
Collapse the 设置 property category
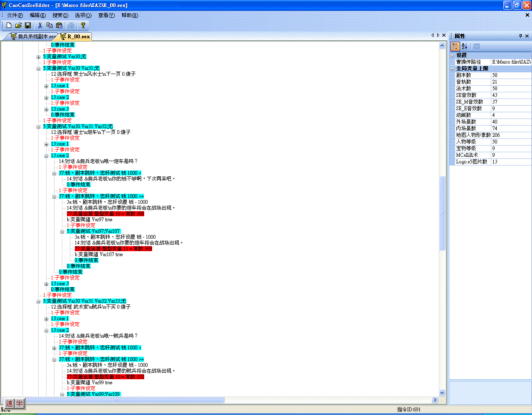point(453,55)
